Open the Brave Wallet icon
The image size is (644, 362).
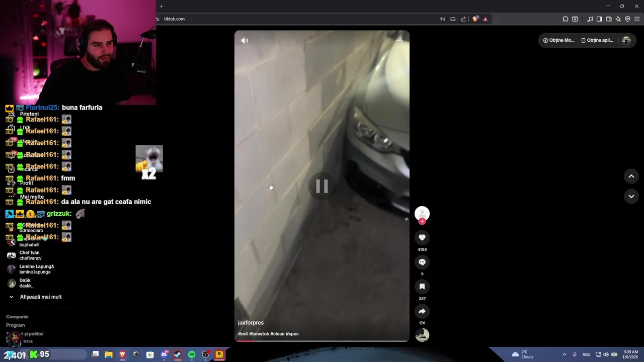[x=609, y=19]
